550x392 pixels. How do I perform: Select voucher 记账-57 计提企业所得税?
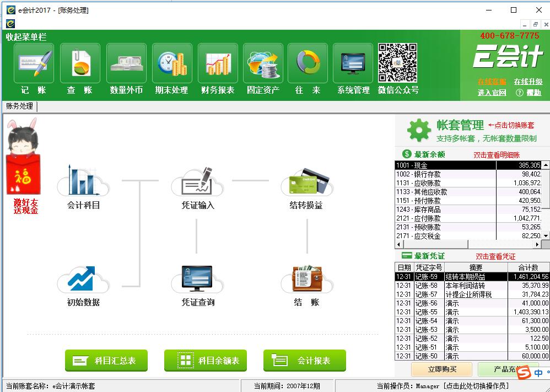tap(472, 294)
